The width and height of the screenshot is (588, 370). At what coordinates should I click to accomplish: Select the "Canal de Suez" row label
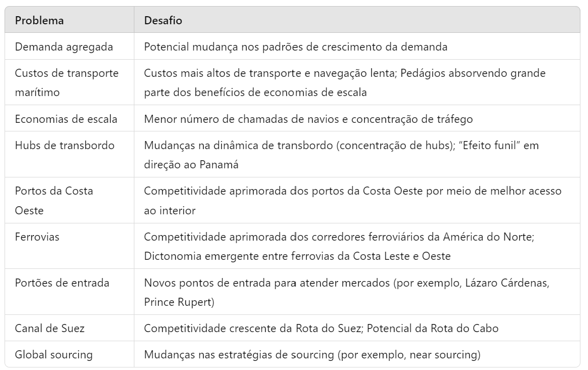pos(50,329)
